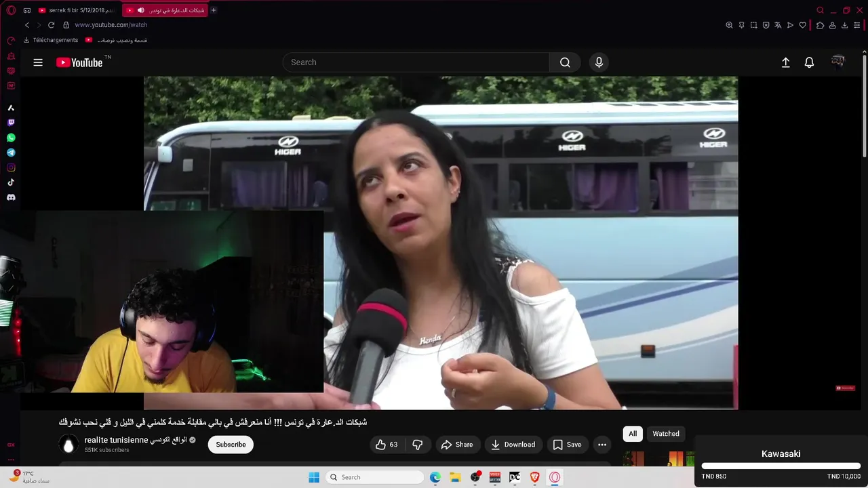Like the video with 63 likes
The height and width of the screenshot is (488, 868).
pyautogui.click(x=387, y=445)
